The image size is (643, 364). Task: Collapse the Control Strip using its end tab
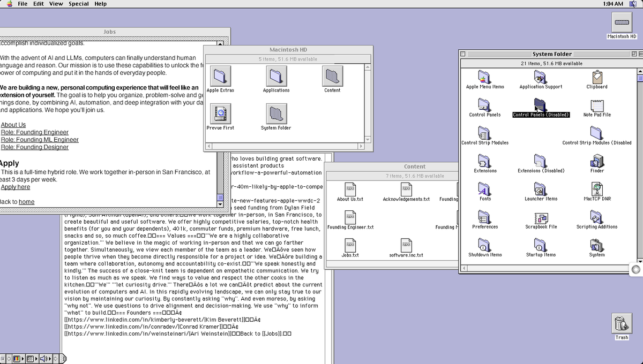[x=64, y=359]
